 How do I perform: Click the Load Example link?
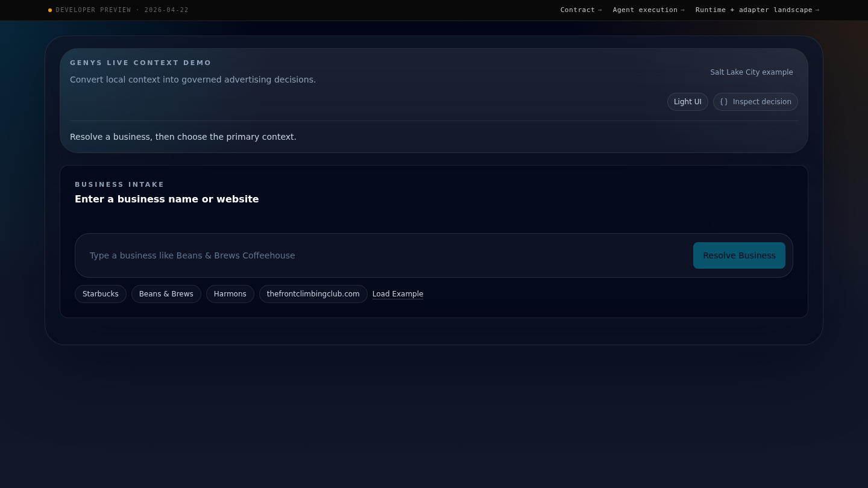pos(398,294)
